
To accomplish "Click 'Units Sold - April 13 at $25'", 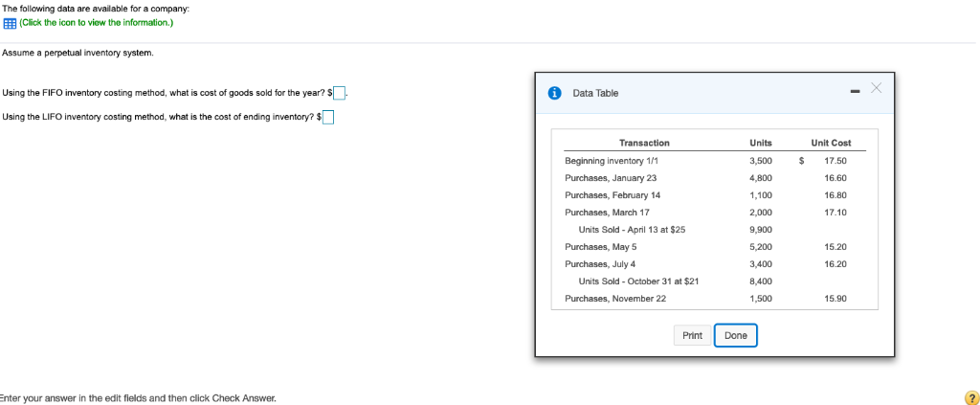I will coord(632,230).
